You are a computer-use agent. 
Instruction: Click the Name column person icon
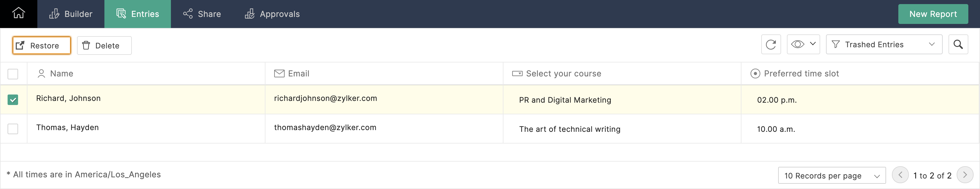pos(41,73)
